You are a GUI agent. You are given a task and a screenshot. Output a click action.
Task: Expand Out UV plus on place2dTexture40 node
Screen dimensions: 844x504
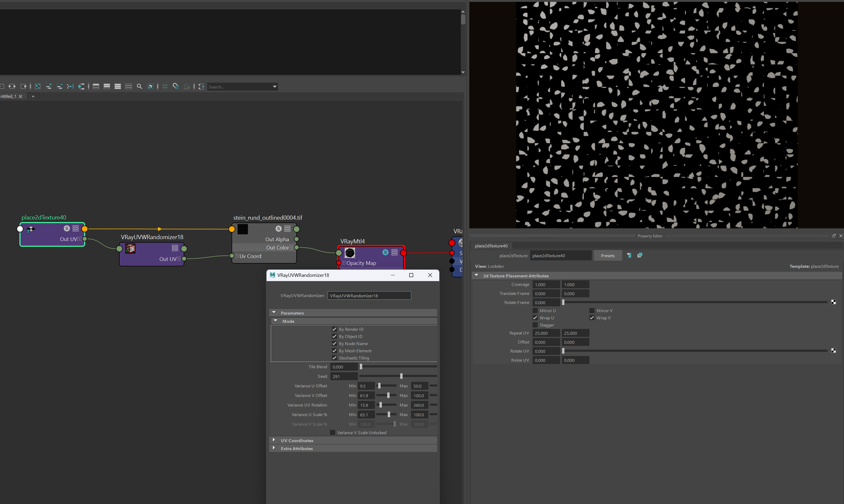[x=79, y=239]
